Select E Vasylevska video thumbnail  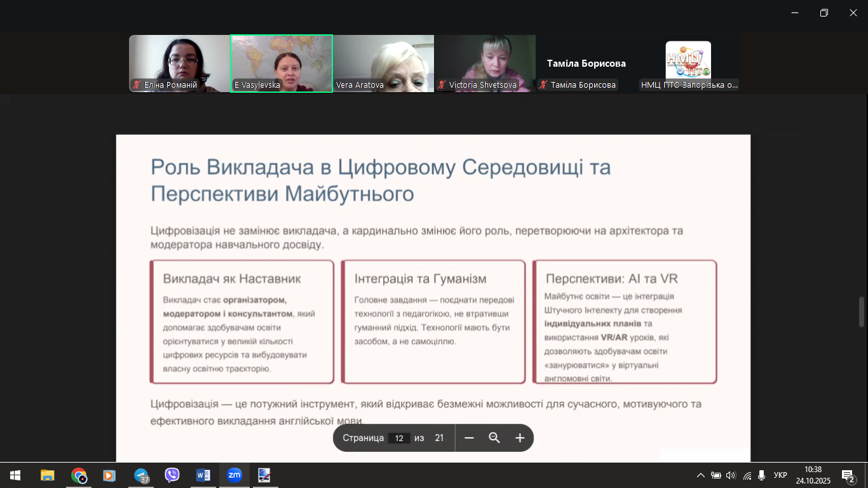point(281,64)
